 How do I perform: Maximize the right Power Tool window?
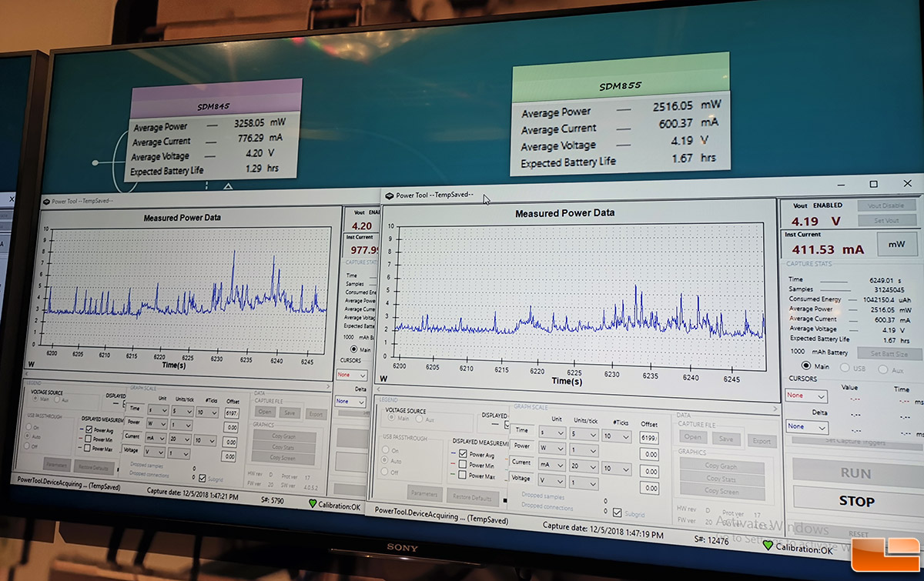click(x=874, y=185)
